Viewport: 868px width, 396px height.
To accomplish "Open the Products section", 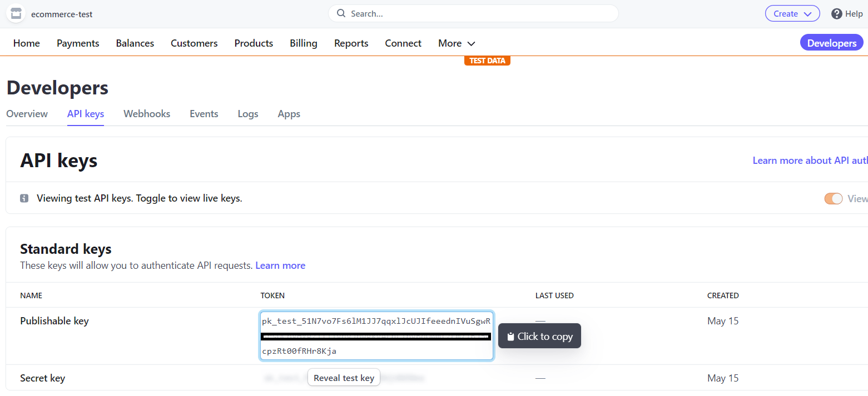I will [x=254, y=43].
